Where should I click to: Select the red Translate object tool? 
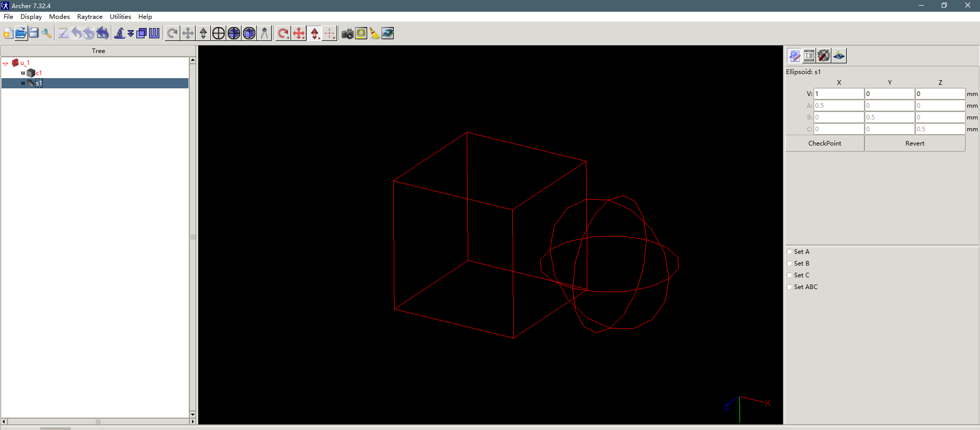pos(299,34)
